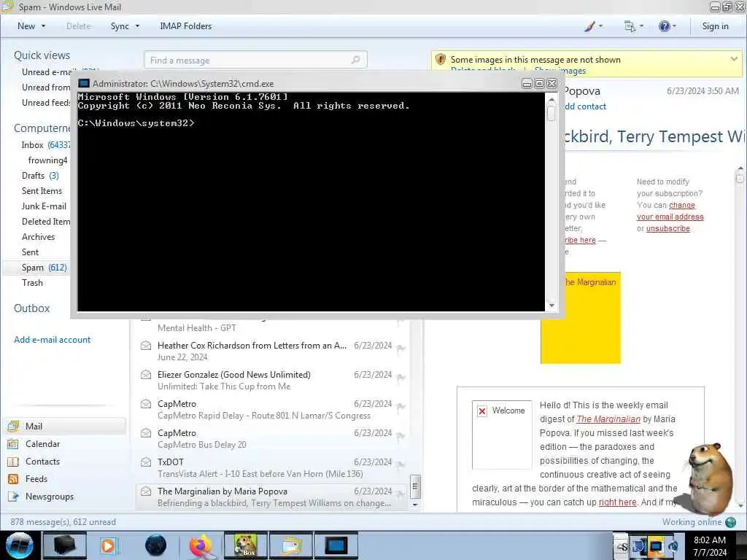
Task: Click the unsubscribe link
Action: coord(668,228)
